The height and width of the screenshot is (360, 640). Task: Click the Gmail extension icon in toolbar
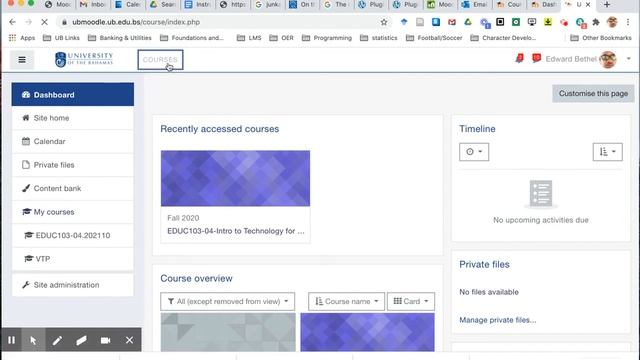452,22
